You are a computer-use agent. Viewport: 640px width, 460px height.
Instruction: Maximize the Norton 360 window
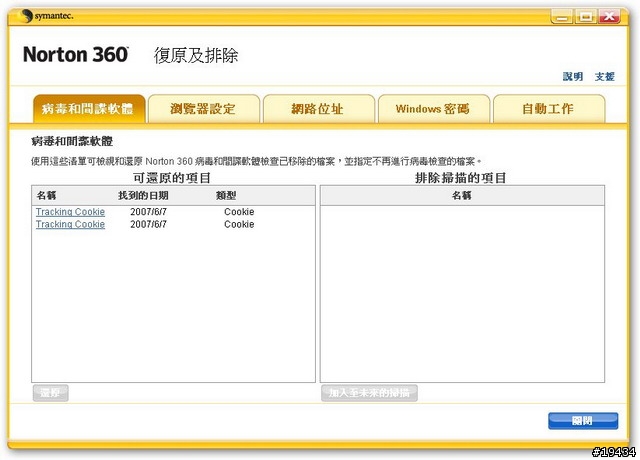[586, 16]
